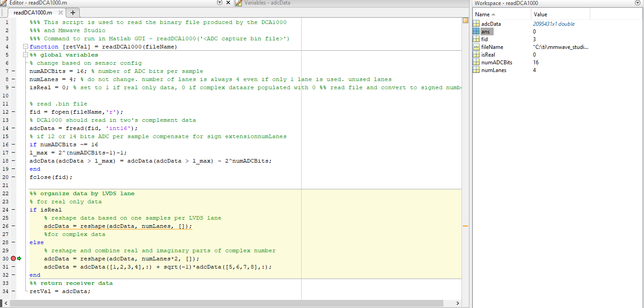Set a breakpoint on line 20
The image size is (644, 308).
(x=13, y=177)
